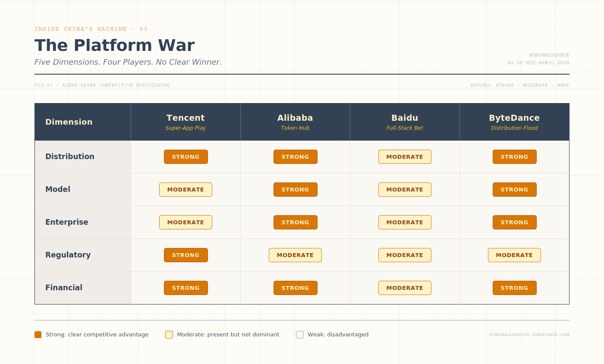This screenshot has width=604, height=364.
Task: Select the Model row label
Action: 58,189
